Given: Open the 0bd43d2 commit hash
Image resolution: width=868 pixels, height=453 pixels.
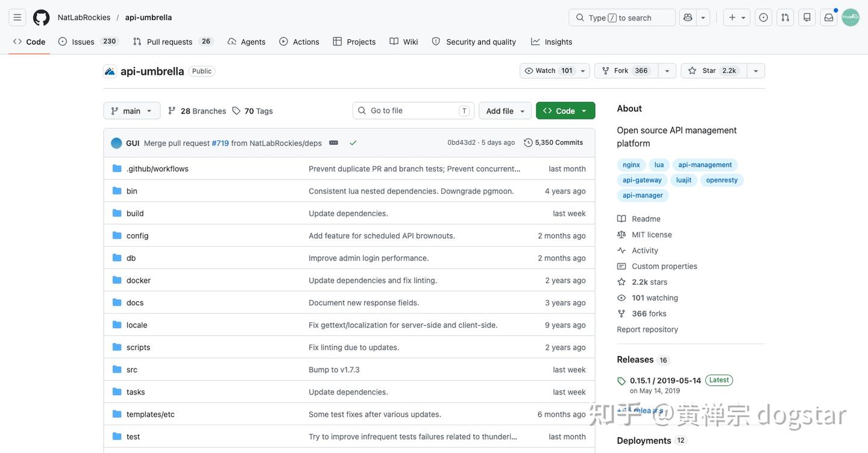Looking at the screenshot, I should [461, 143].
